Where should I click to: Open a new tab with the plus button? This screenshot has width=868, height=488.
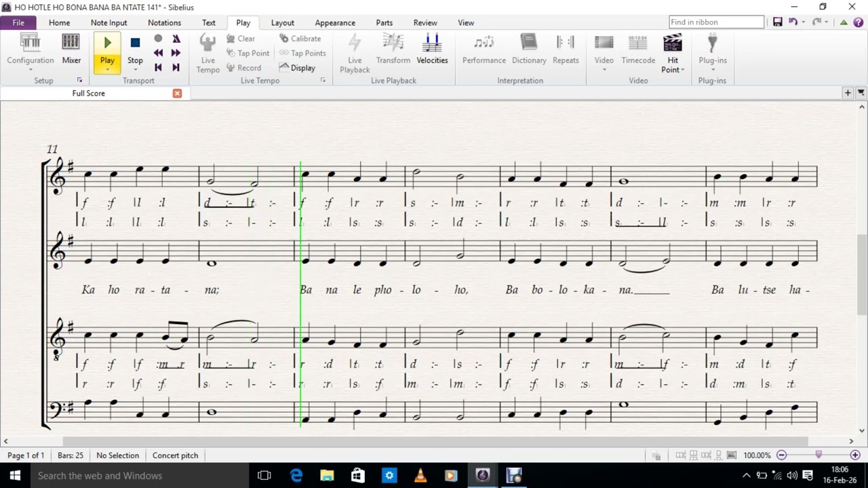848,93
